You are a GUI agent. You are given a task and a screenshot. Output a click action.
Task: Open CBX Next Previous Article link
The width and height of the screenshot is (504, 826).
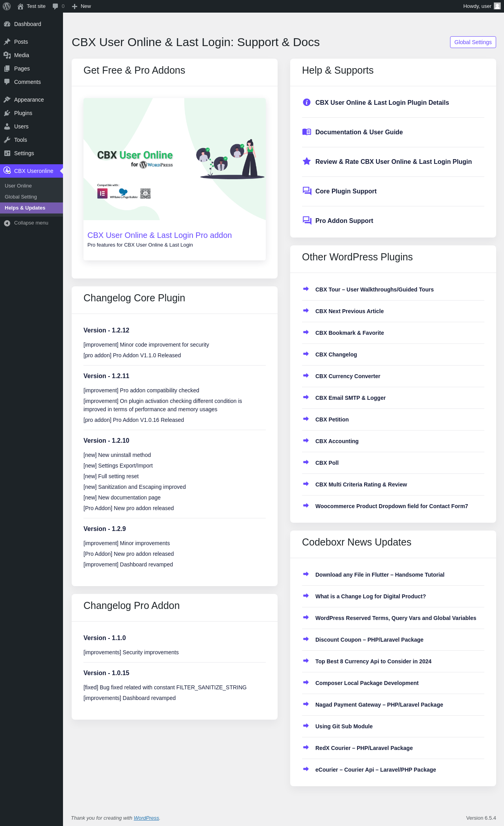350,311
